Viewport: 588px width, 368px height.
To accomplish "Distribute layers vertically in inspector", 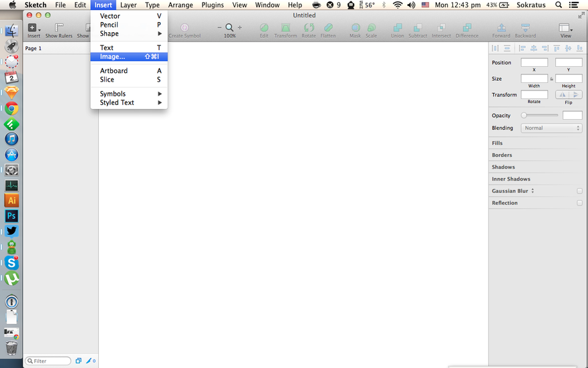I will click(507, 48).
